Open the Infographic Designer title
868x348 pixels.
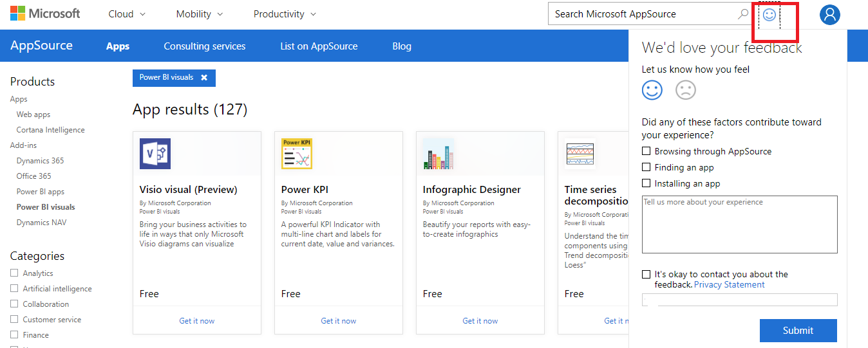tap(472, 189)
